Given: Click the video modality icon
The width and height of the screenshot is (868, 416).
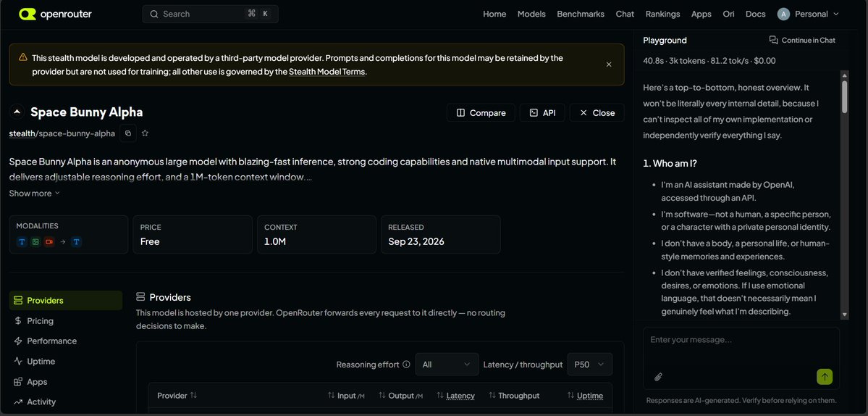Looking at the screenshot, I should click(49, 241).
